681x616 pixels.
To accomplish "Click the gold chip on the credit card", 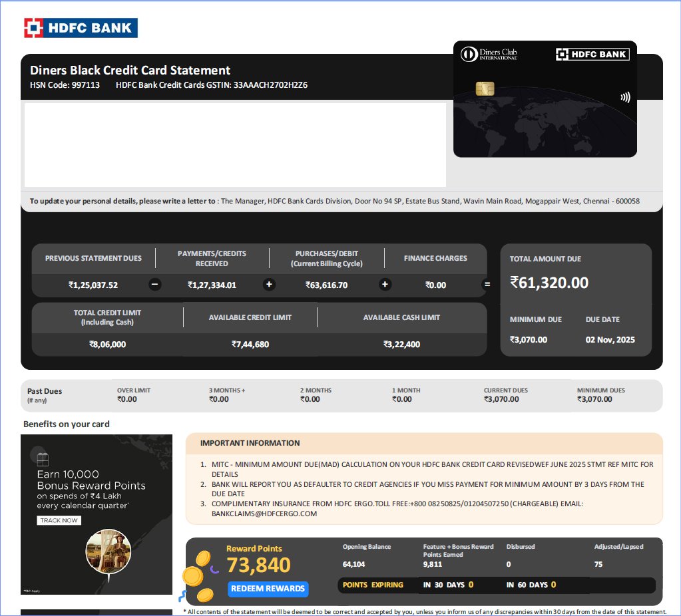I will click(x=485, y=88).
